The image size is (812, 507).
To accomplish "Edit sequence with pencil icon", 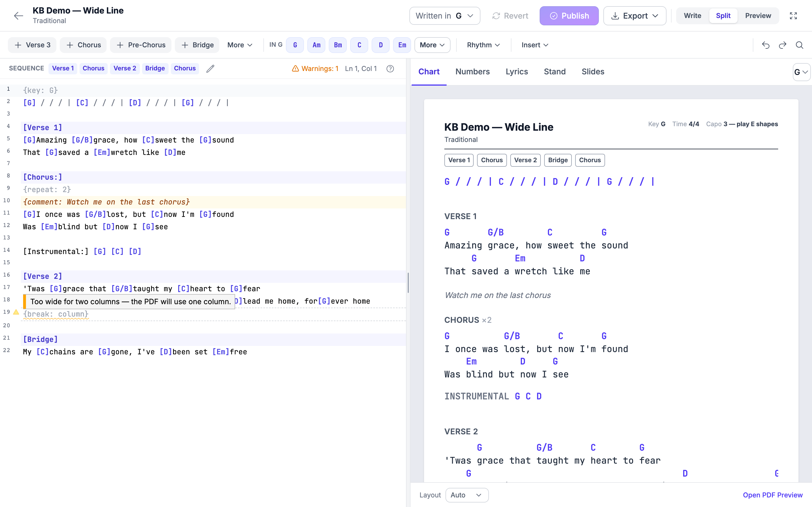I will pyautogui.click(x=210, y=68).
